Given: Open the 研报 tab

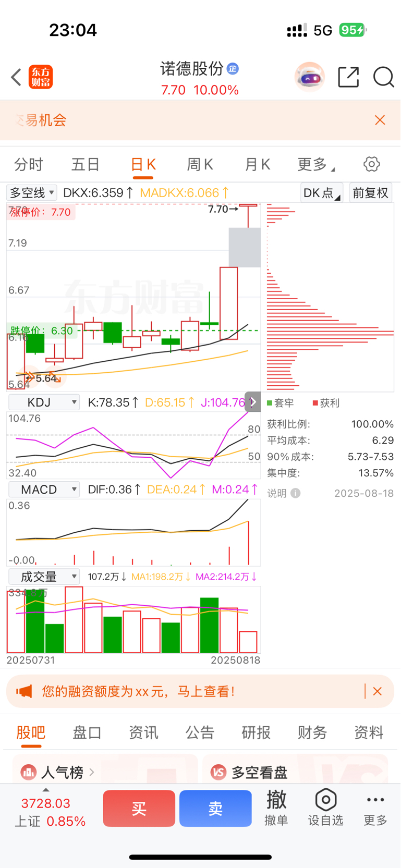Looking at the screenshot, I should tap(256, 732).
